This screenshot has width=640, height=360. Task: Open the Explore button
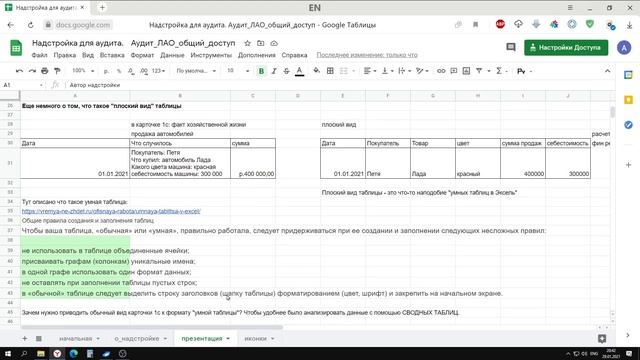602,339
